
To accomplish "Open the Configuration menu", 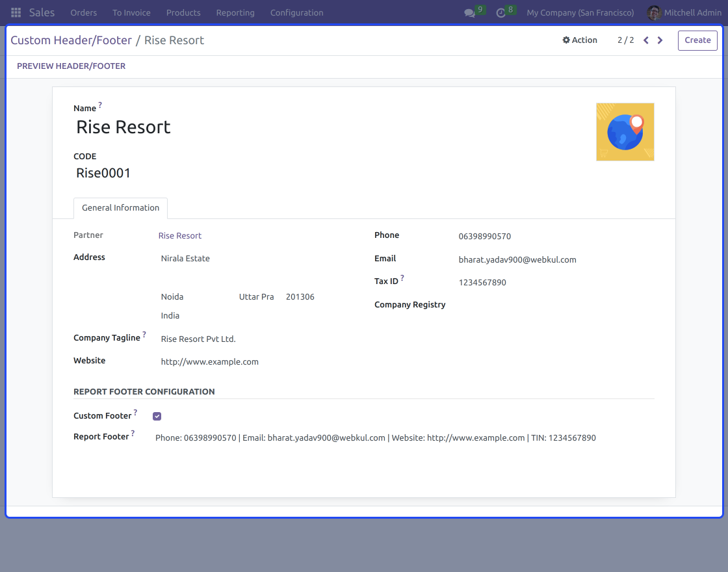I will tap(296, 12).
